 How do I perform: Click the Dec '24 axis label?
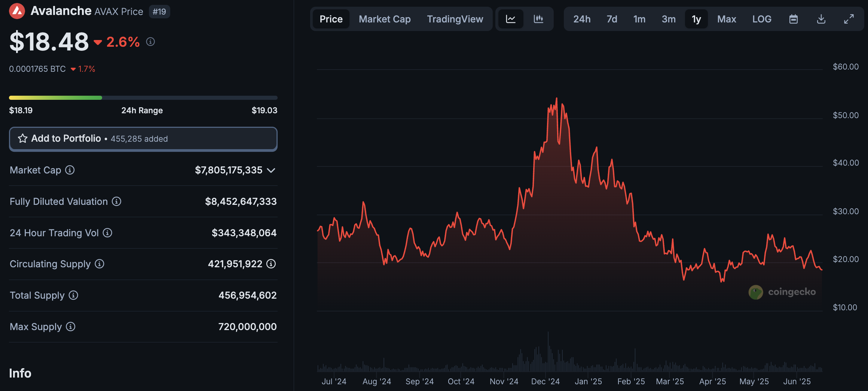[x=545, y=382]
